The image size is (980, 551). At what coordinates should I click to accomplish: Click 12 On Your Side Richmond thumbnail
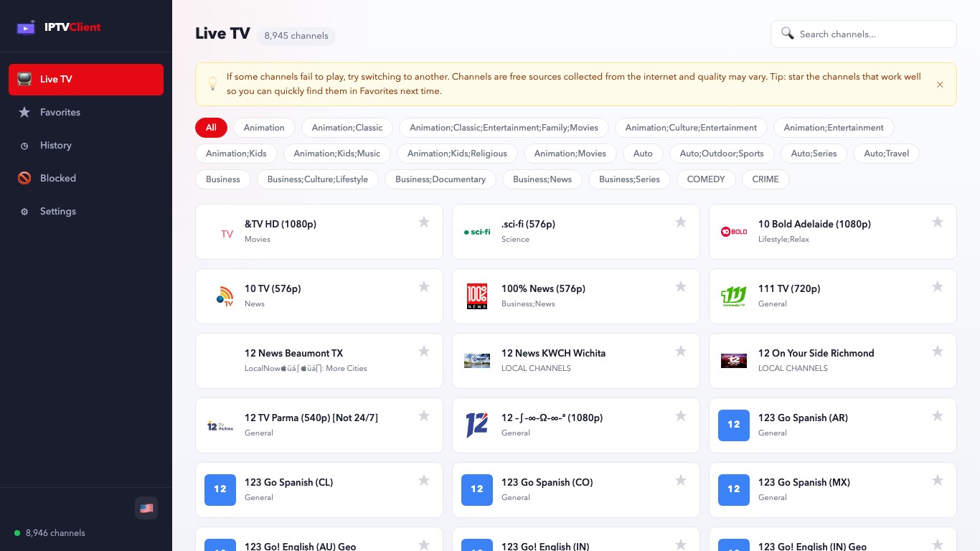[734, 361]
